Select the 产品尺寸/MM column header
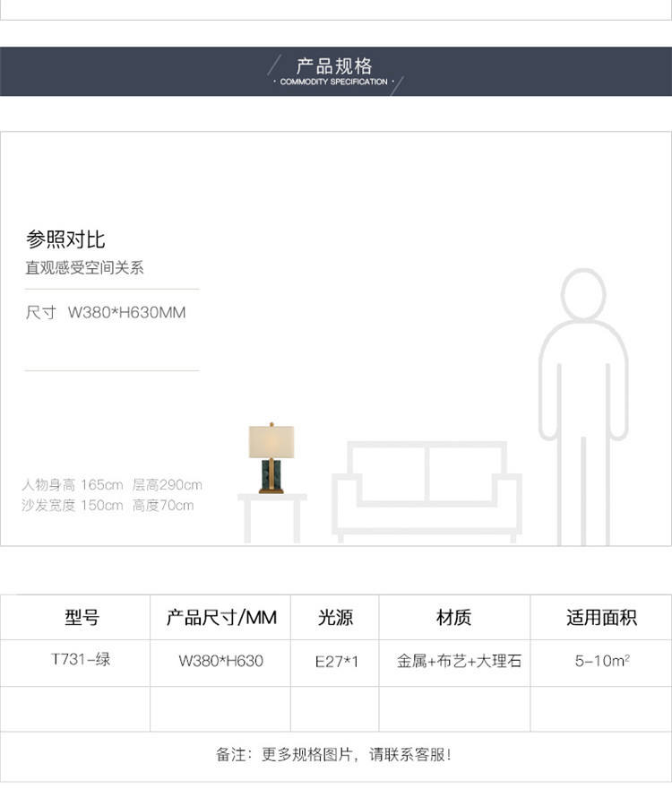 221,618
